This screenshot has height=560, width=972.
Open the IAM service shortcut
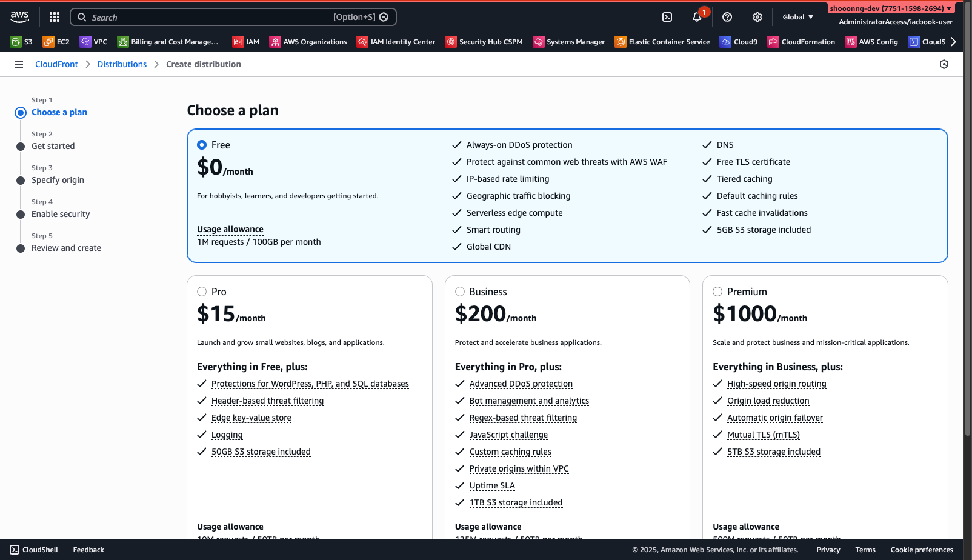point(246,42)
